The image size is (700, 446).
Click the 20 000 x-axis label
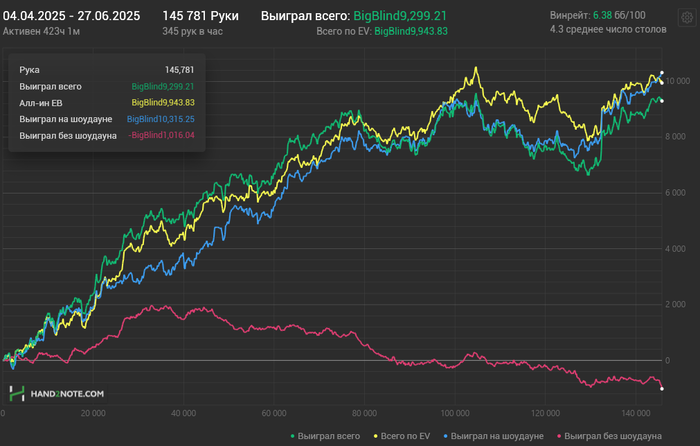click(x=93, y=413)
